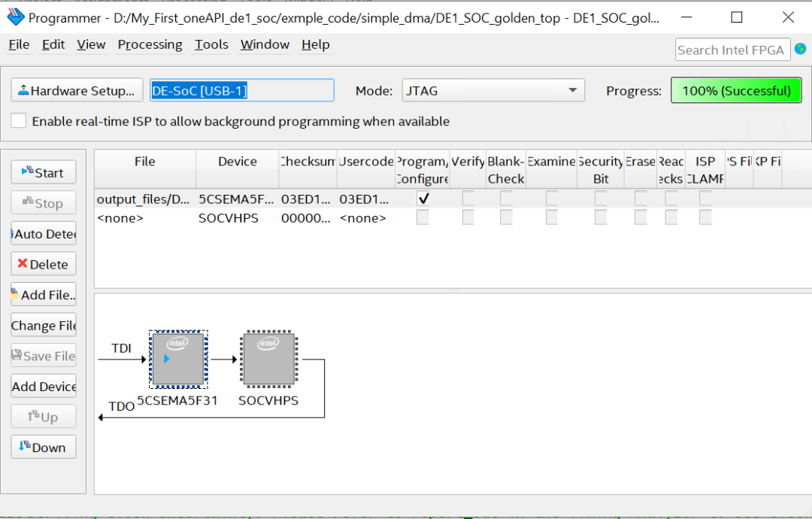Select the output_files/D... file cell
This screenshot has width=812, height=519.
point(144,199)
